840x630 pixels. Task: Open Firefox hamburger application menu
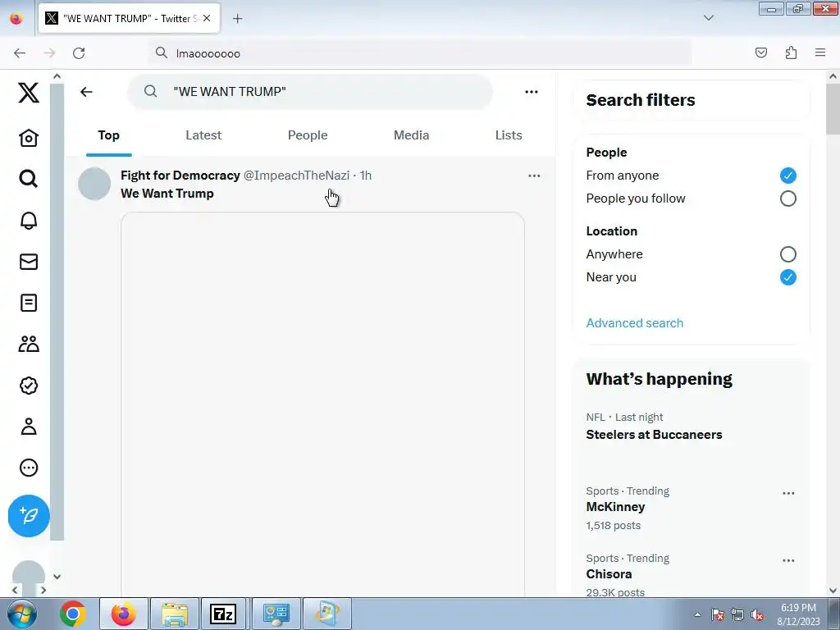coord(820,52)
